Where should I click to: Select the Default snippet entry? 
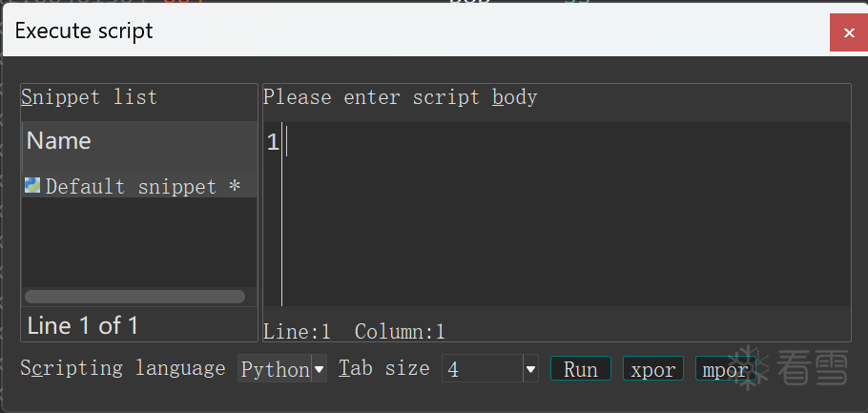[134, 186]
